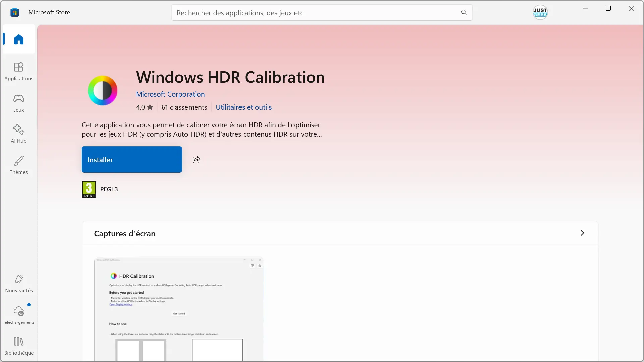Open the Applications section
Screen dimensions: 644x362
(x=19, y=71)
